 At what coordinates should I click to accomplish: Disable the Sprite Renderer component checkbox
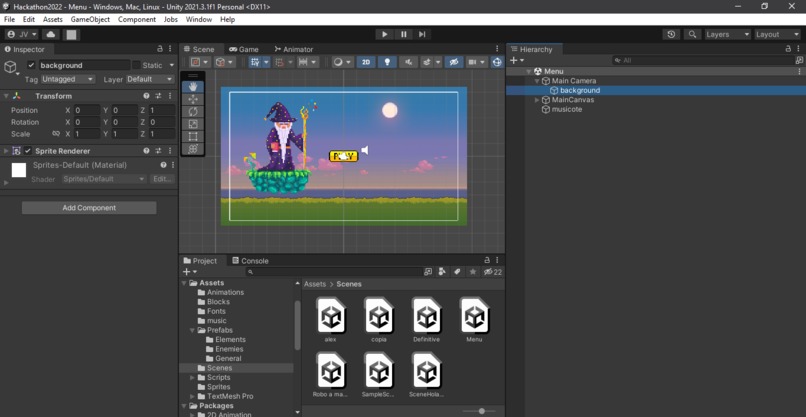(28, 151)
